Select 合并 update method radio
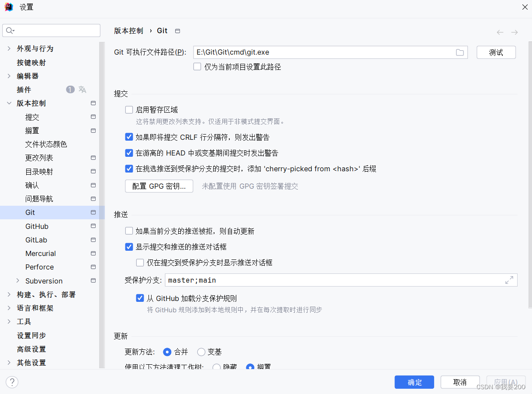The width and height of the screenshot is (532, 394). 167,352
